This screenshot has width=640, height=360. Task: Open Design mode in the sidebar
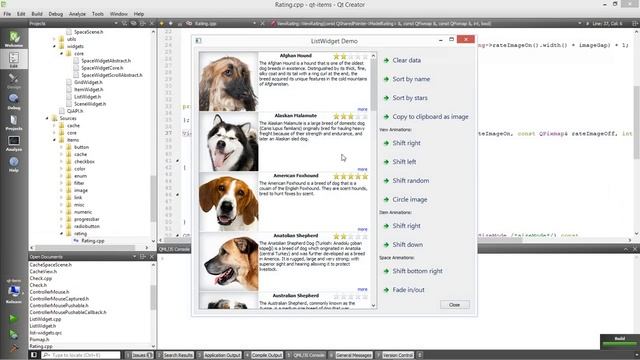coord(14,80)
